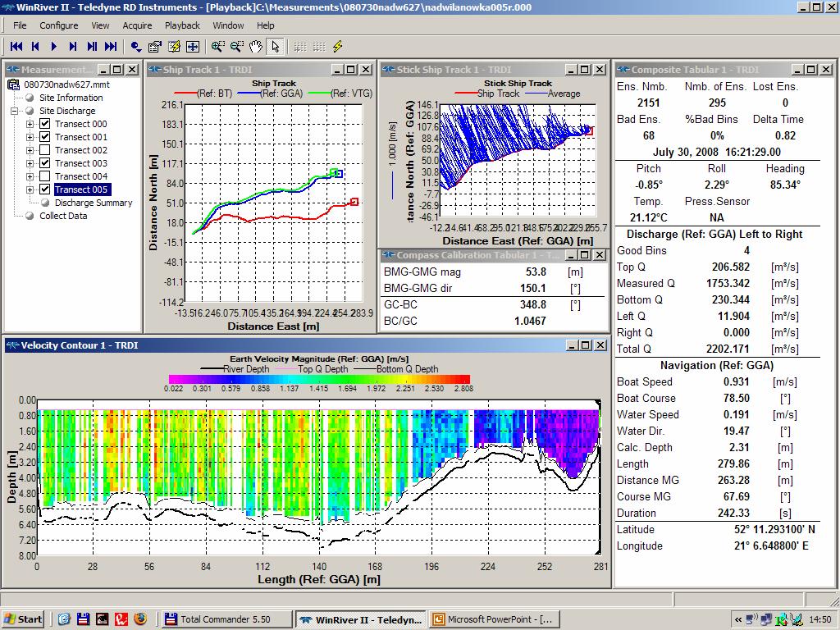The image size is (840, 630).
Task: Select Collect Data tree item
Action: [x=62, y=216]
